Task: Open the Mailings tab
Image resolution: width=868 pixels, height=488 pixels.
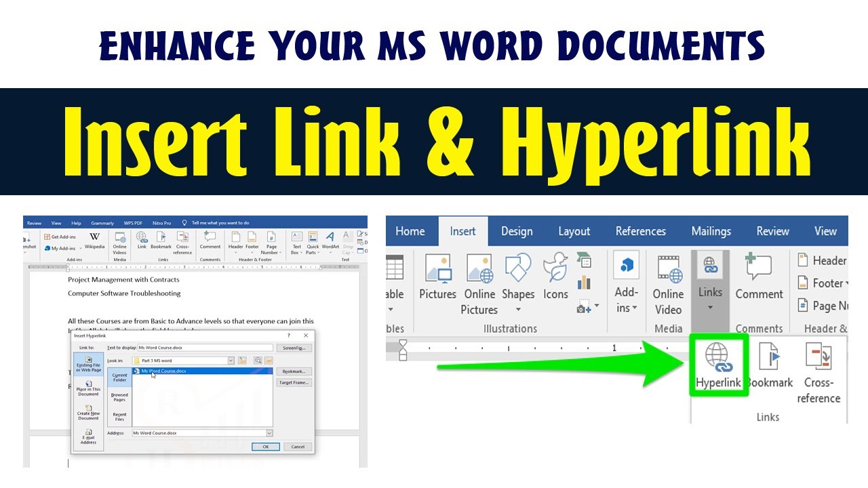Action: [x=711, y=231]
